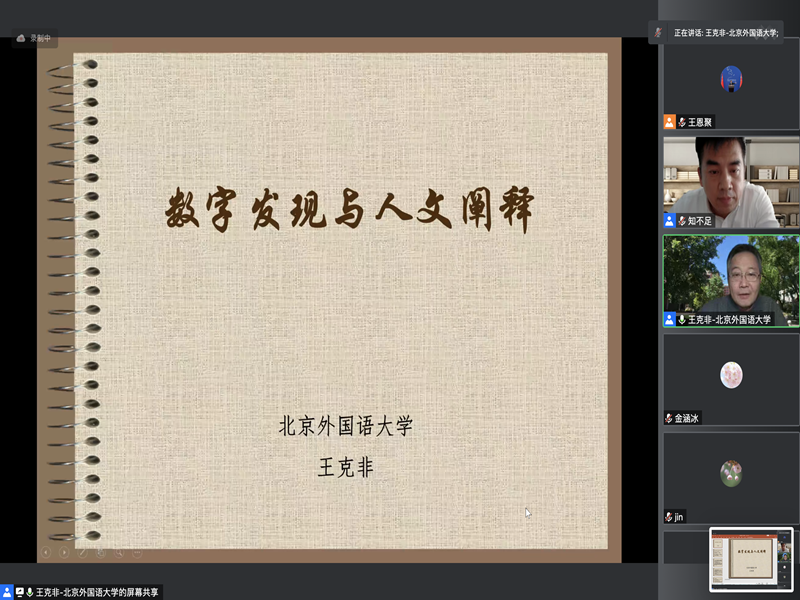This screenshot has height=600, width=800.
Task: Open the see-all-slides icon in slideshow controls
Action: pos(100,551)
